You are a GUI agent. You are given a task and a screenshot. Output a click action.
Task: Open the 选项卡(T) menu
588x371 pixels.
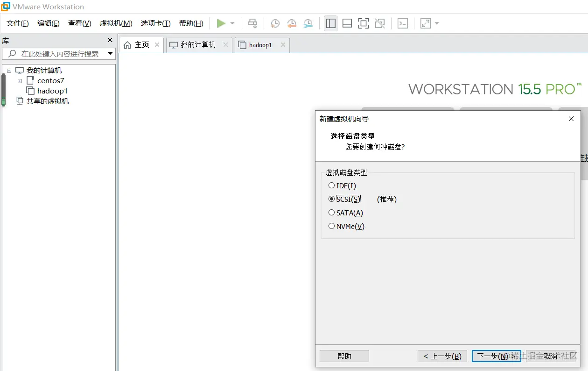tap(156, 23)
